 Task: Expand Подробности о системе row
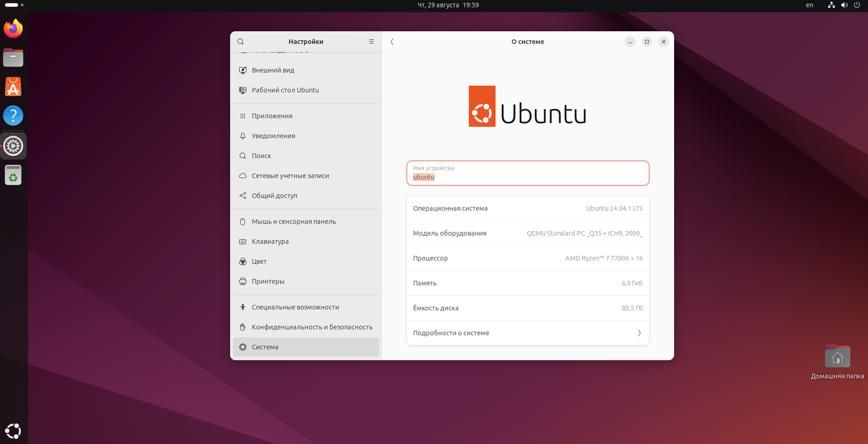pos(528,333)
